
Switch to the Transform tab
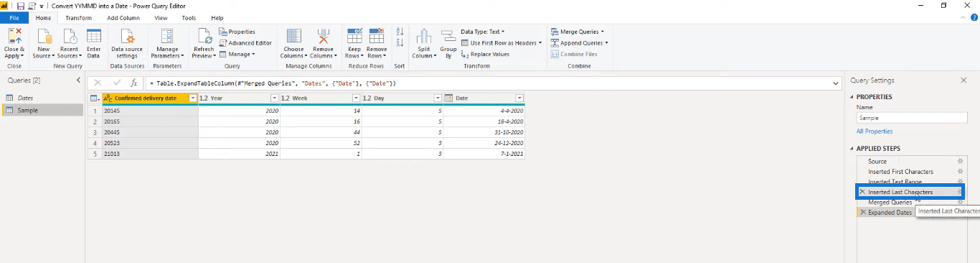coord(78,17)
